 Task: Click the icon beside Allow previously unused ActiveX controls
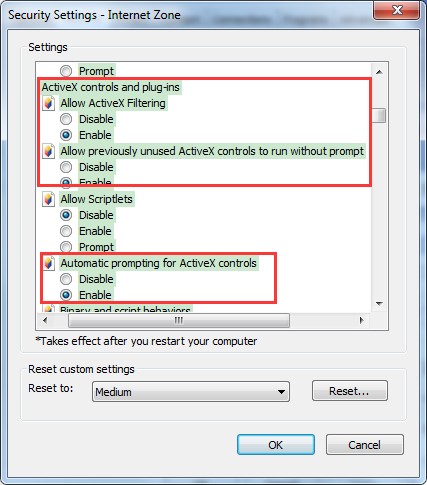click(49, 151)
